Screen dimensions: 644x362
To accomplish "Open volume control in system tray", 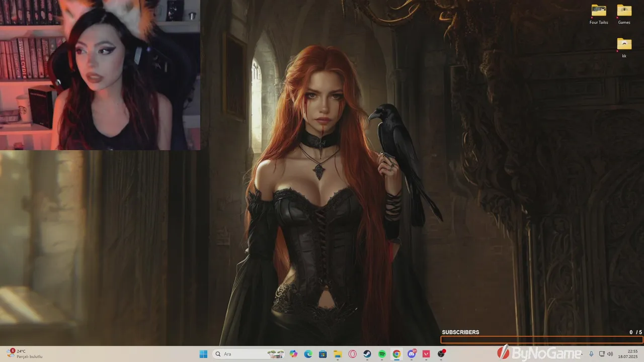I will click(610, 354).
